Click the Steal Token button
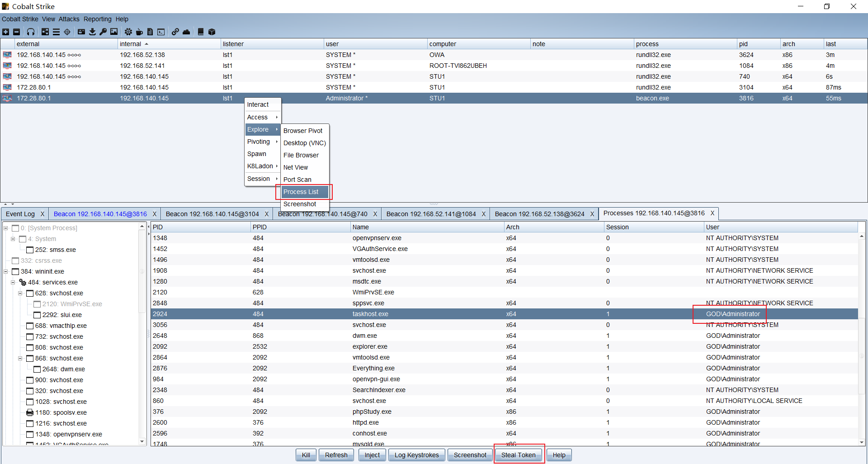 518,455
